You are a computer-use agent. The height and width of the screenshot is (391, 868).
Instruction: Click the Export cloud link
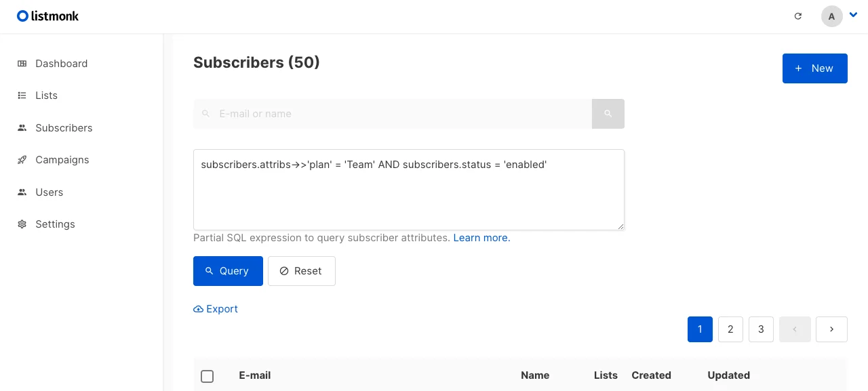tap(216, 309)
